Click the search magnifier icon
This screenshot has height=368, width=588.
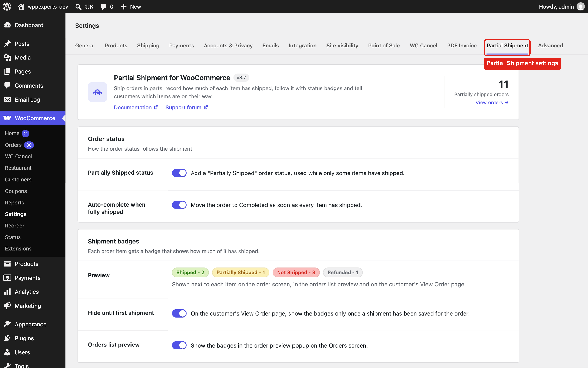pyautogui.click(x=78, y=7)
